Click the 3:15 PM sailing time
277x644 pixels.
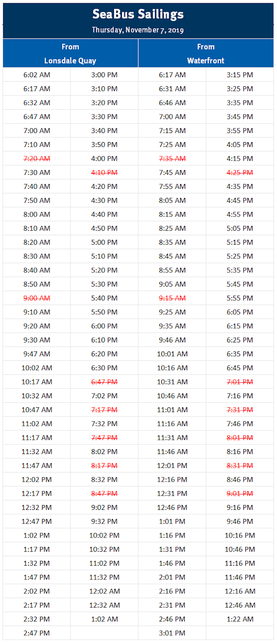(240, 75)
